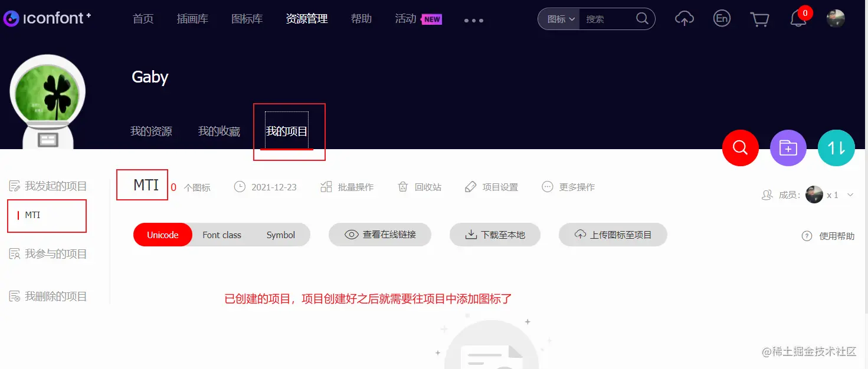Click the 更多操作 ellipsis circle icon
868x369 pixels.
pyautogui.click(x=548, y=187)
